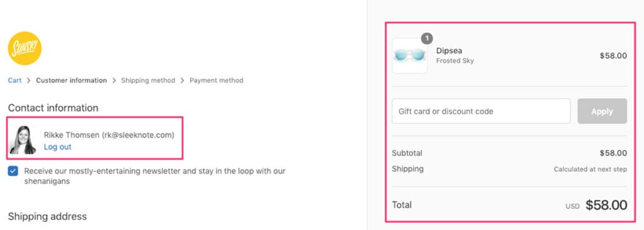This screenshot has height=230, width=644.
Task: Click Rikke Thomsen's profile photo
Action: [x=23, y=140]
